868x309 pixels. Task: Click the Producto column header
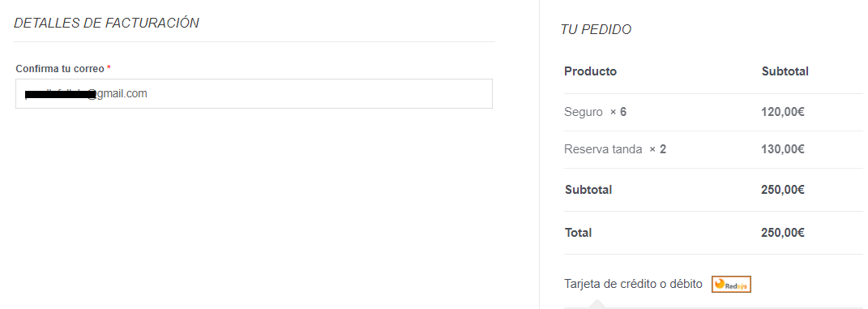[590, 71]
